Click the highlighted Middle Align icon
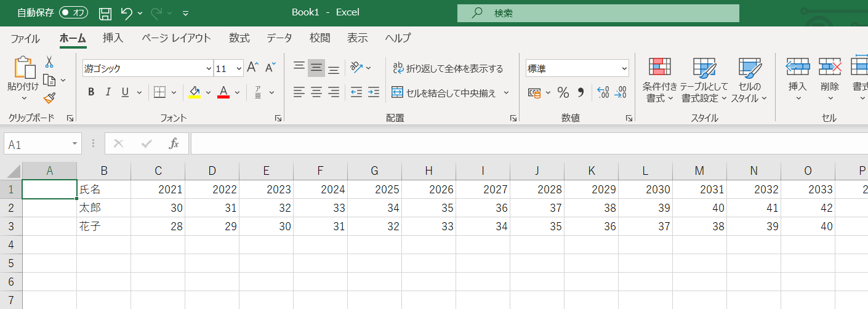Screen dimensions: 868x309 pos(316,68)
